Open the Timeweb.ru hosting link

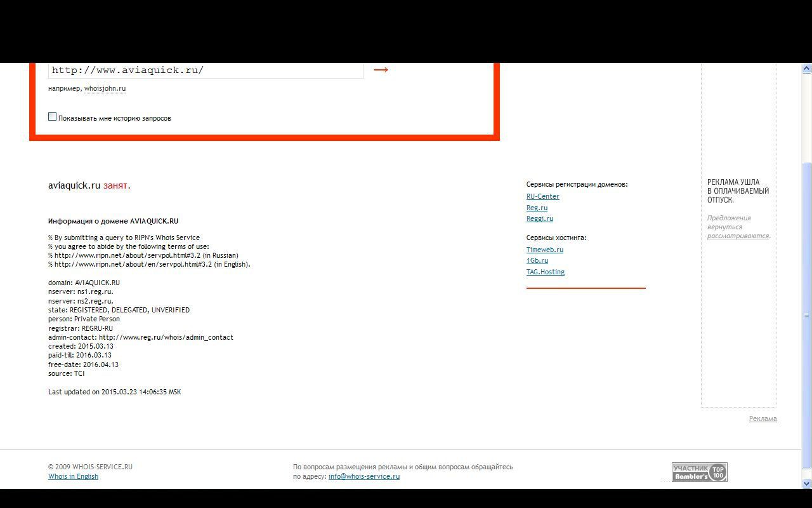click(x=545, y=250)
